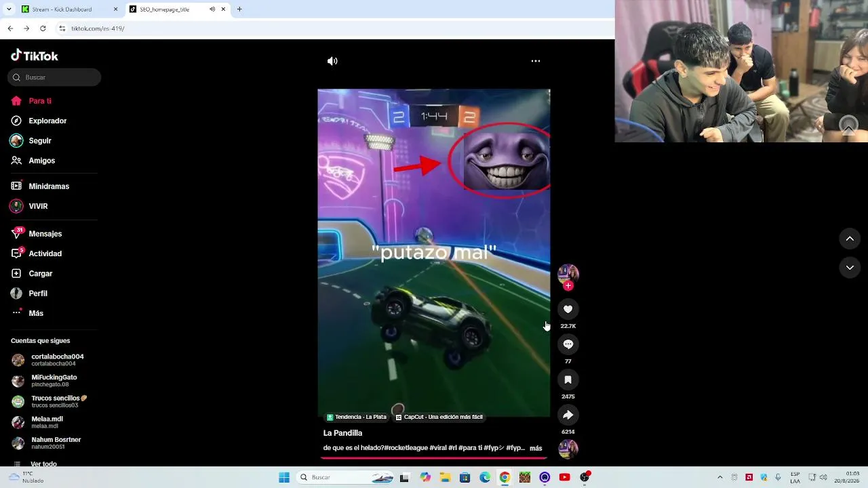The height and width of the screenshot is (488, 868).
Task: Follow the creator with the plus badge
Action: pyautogui.click(x=568, y=286)
